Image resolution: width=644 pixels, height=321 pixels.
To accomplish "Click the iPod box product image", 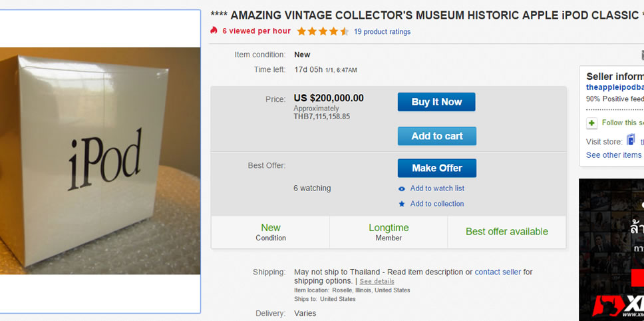I will pos(100,160).
